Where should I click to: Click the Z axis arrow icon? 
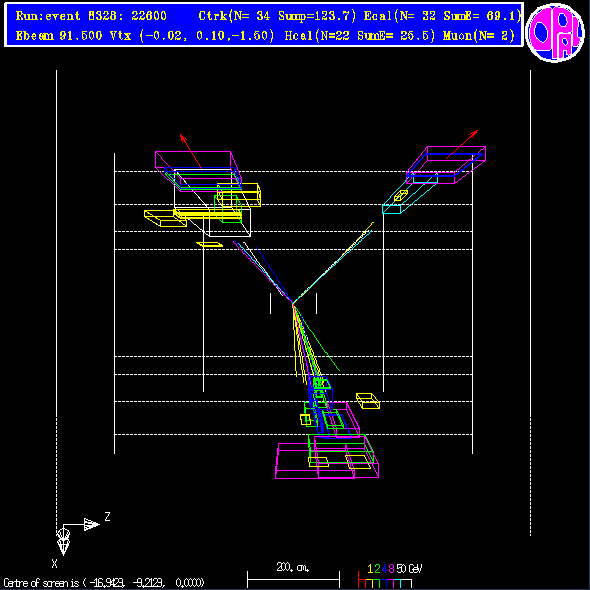[x=91, y=524]
